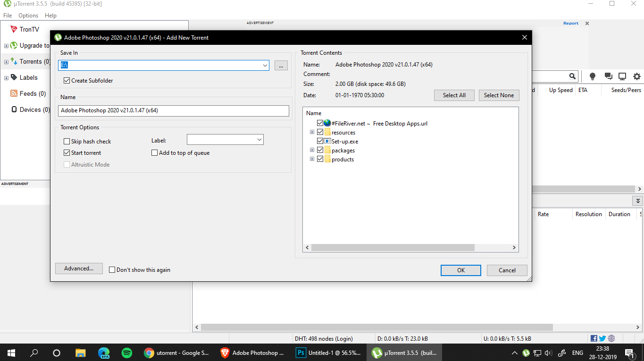Check Don't show this again
The height and width of the screenshot is (361, 644).
point(112,270)
